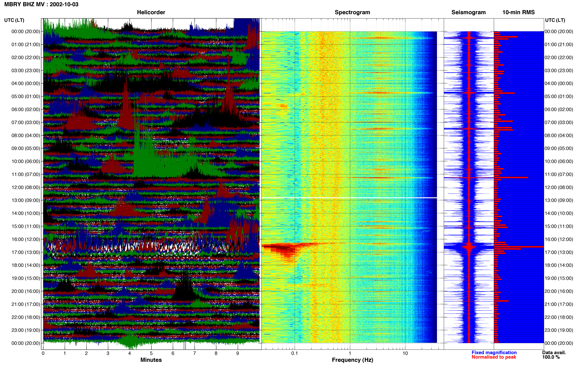Click minute tick label 0 on helicorder

43,353
